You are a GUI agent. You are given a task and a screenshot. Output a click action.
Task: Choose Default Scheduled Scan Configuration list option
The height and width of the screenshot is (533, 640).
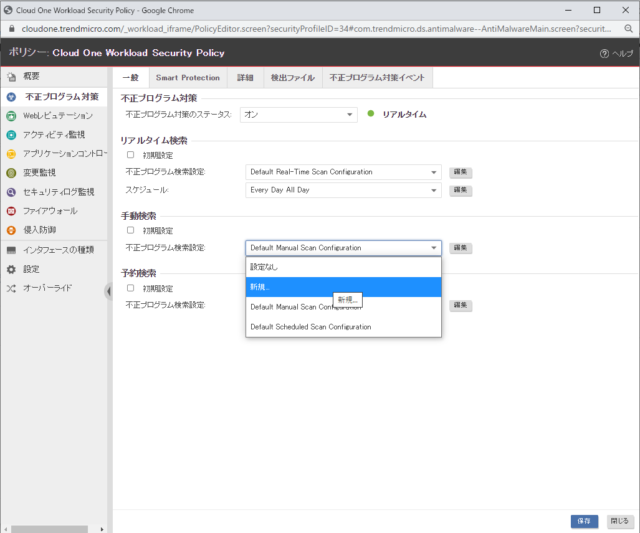(x=343, y=327)
